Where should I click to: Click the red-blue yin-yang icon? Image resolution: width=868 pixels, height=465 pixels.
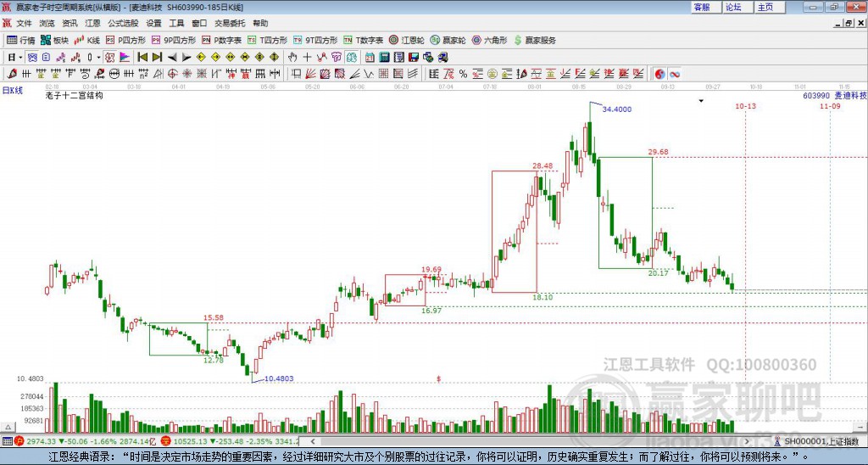pyautogui.click(x=659, y=74)
